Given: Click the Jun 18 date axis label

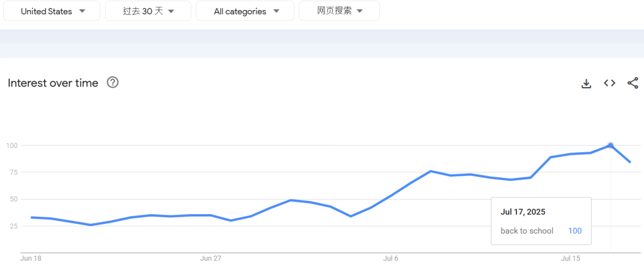Looking at the screenshot, I should tap(31, 258).
